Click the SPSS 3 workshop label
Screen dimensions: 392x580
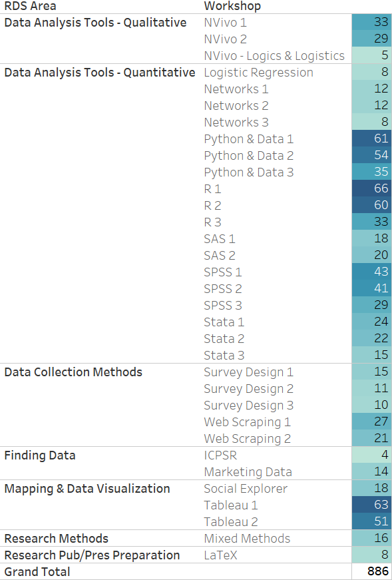[x=223, y=306]
